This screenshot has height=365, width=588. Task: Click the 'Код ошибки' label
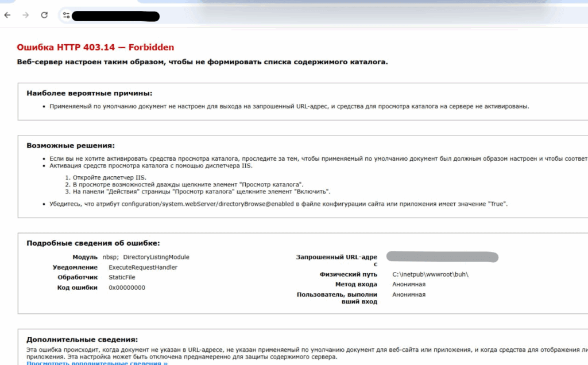[78, 288]
